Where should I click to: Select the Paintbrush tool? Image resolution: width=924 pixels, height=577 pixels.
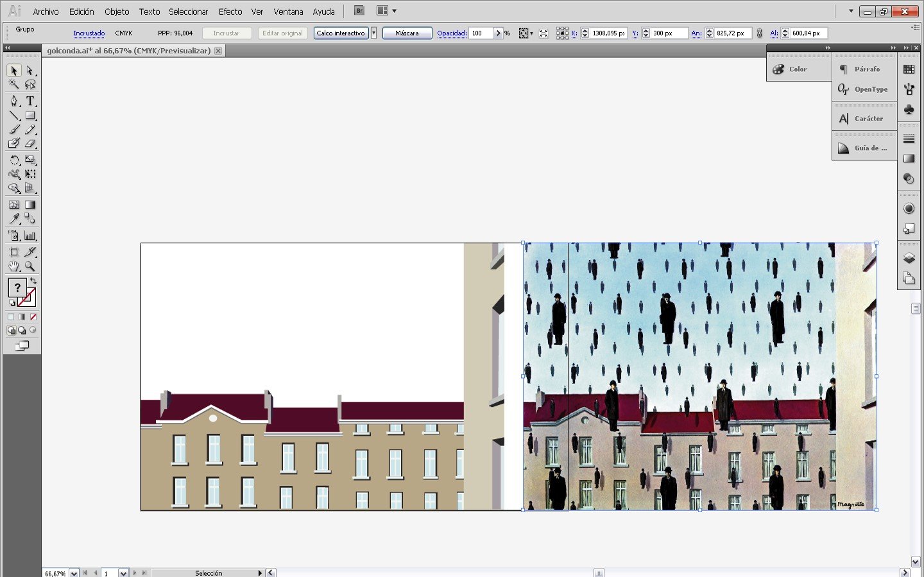click(14, 130)
